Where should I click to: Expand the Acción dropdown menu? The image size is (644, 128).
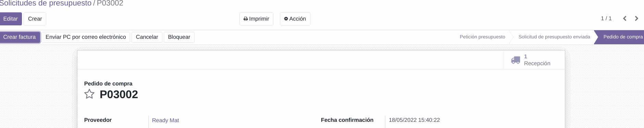[x=295, y=19]
